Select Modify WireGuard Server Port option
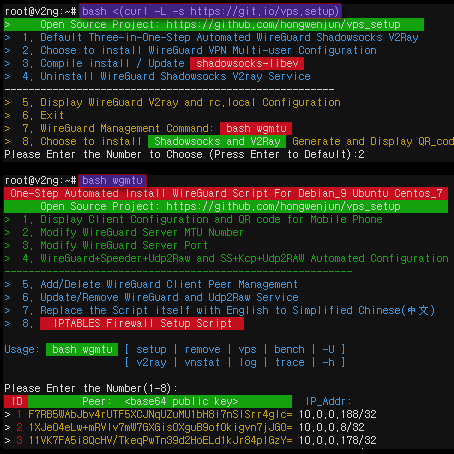Screen dimensions: 454x454 coord(115,245)
